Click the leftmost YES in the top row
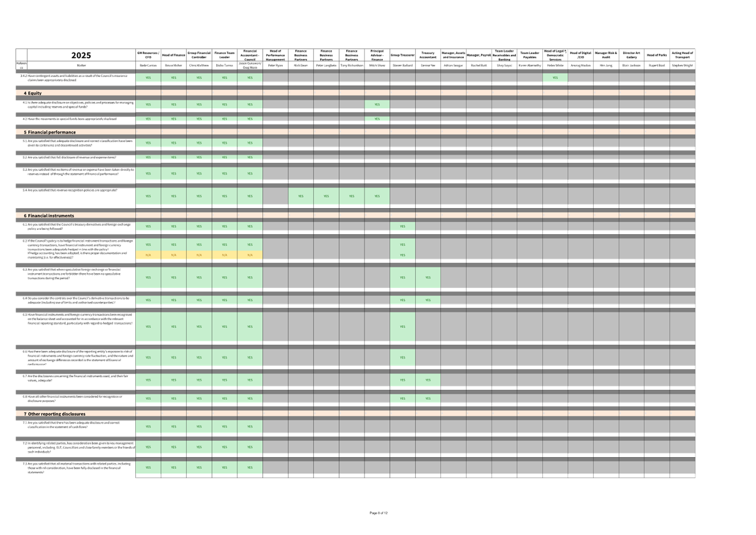The height and width of the screenshot is (535, 756). pyautogui.click(x=148, y=78)
